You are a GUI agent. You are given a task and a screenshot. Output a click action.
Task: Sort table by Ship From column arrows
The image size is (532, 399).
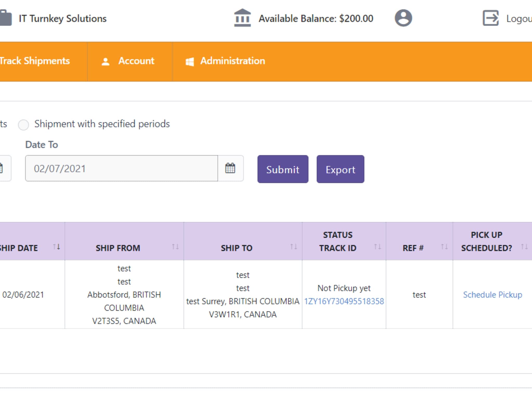tap(175, 247)
